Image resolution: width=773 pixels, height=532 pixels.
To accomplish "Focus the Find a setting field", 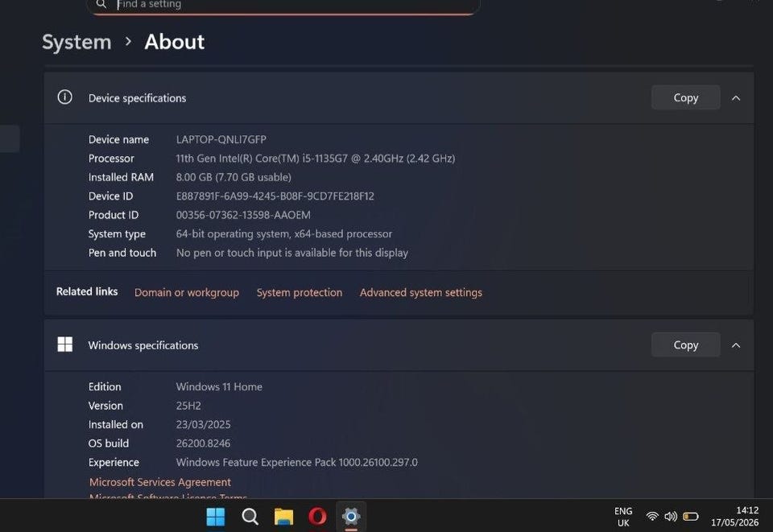I will pyautogui.click(x=283, y=6).
